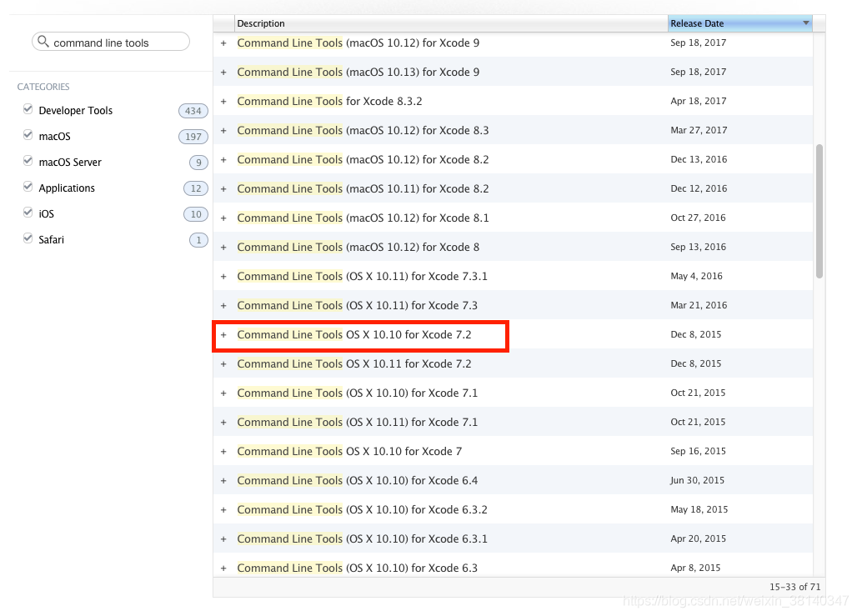Expand Command Line Tools (OS X 10.10) for Xcode 6.3.1
857x616 pixels.
[x=223, y=539]
